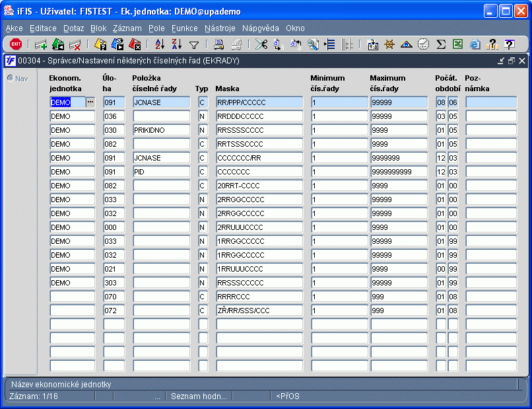
Task: Click the mask field RRDDDCCCCC
Action: coord(259,116)
